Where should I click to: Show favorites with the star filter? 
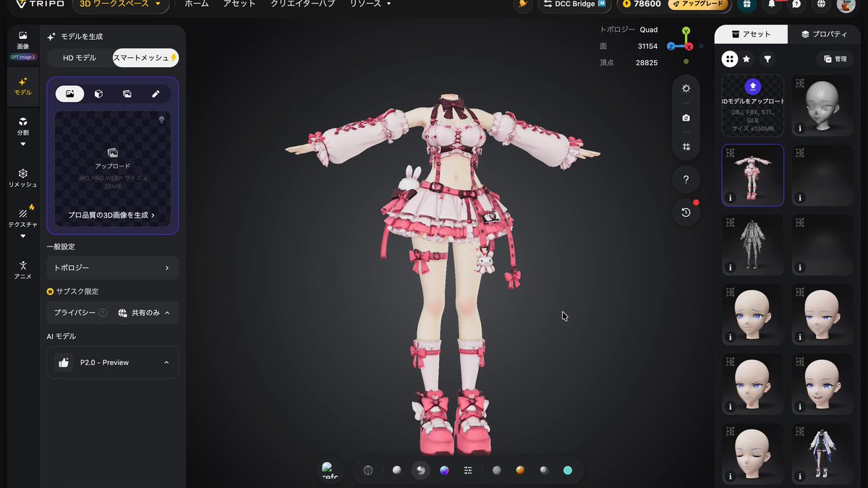pos(746,59)
